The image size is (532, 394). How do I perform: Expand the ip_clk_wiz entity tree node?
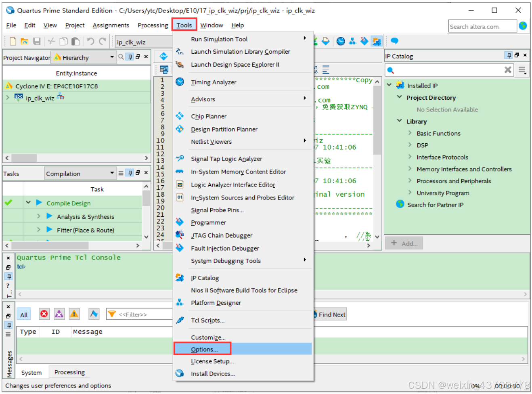pos(8,97)
